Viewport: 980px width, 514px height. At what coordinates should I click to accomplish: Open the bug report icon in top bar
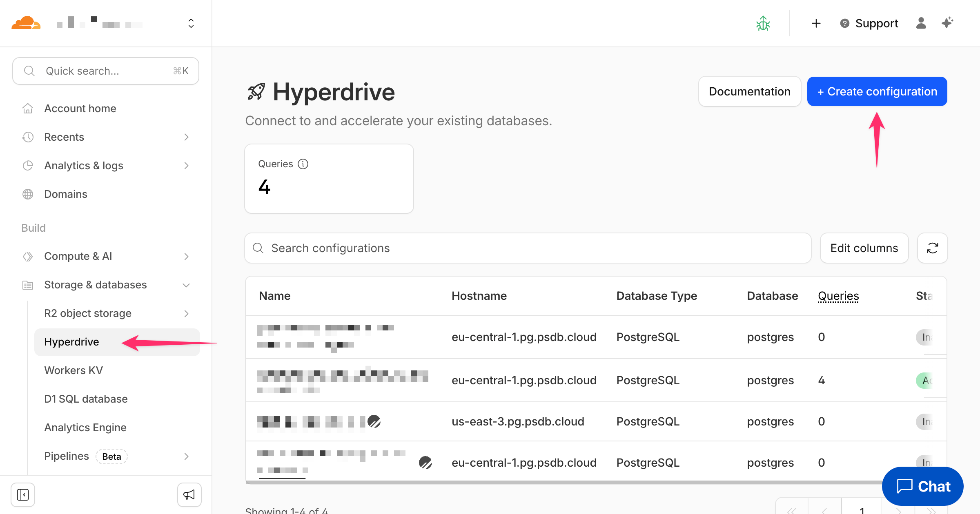coord(763,23)
